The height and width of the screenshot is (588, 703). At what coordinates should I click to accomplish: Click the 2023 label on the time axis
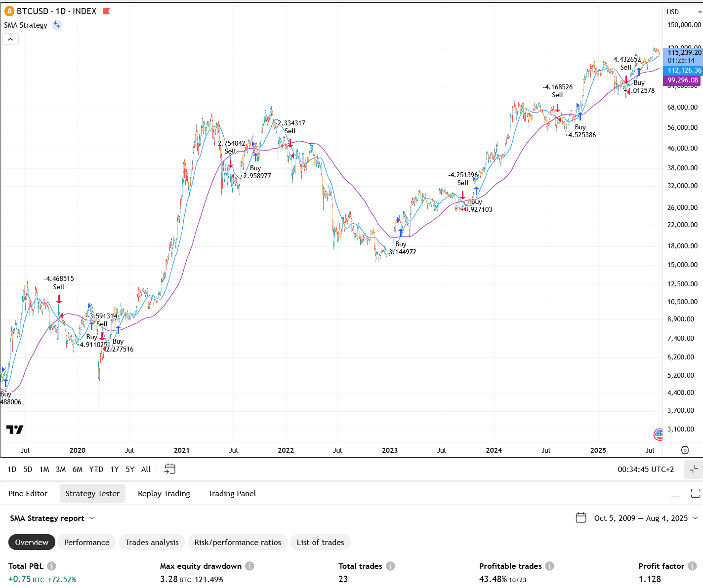click(x=390, y=450)
